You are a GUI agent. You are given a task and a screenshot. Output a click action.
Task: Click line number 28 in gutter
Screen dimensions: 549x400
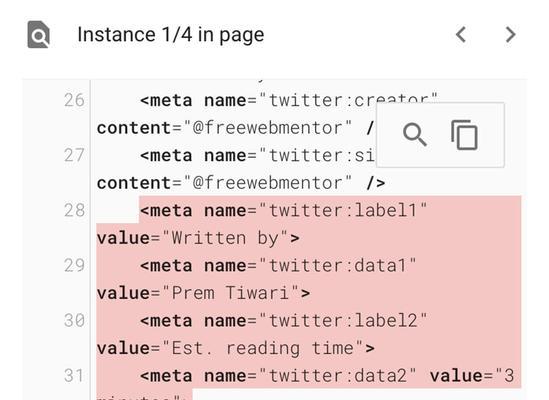pyautogui.click(x=74, y=211)
